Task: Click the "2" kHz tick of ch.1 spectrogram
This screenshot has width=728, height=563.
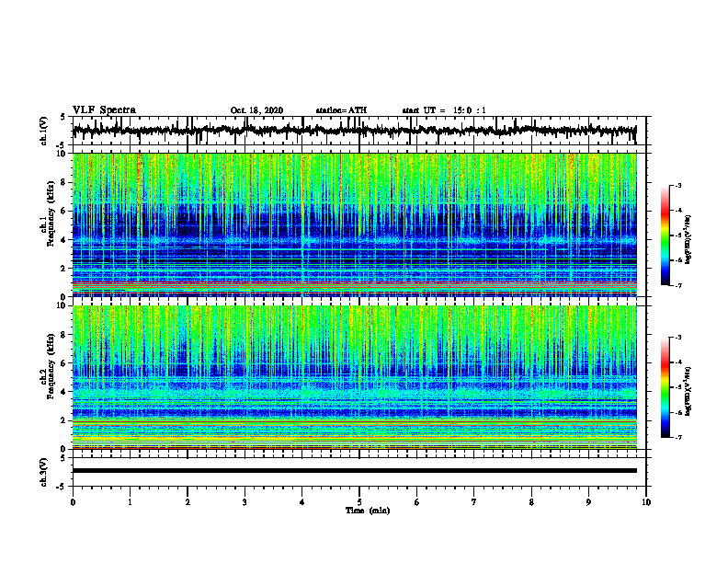Action: (x=64, y=268)
